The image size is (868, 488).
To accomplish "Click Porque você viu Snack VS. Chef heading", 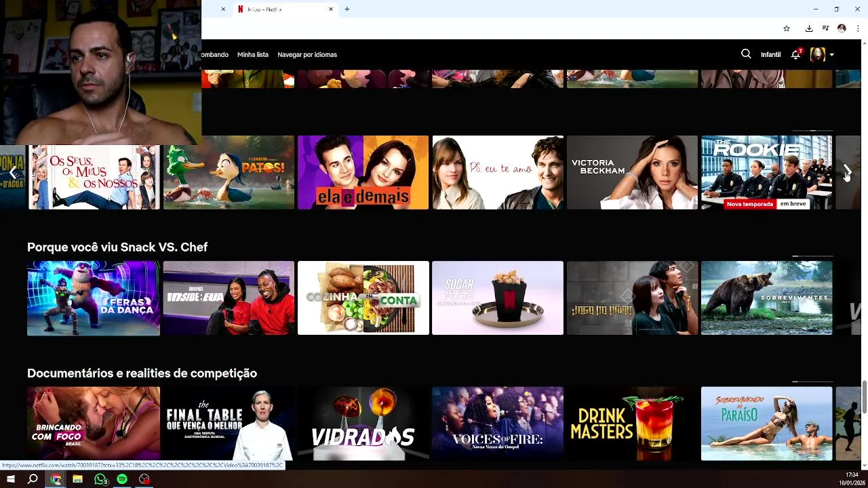I will (x=117, y=247).
